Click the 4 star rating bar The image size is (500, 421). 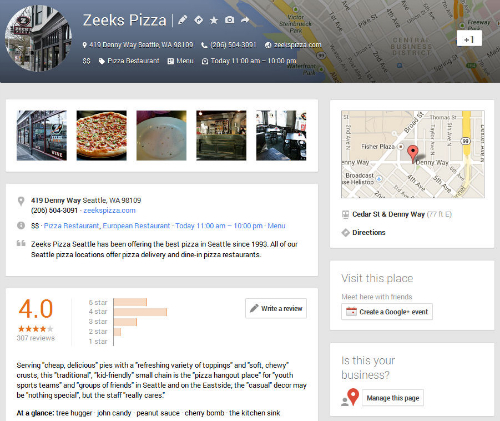tap(140, 312)
